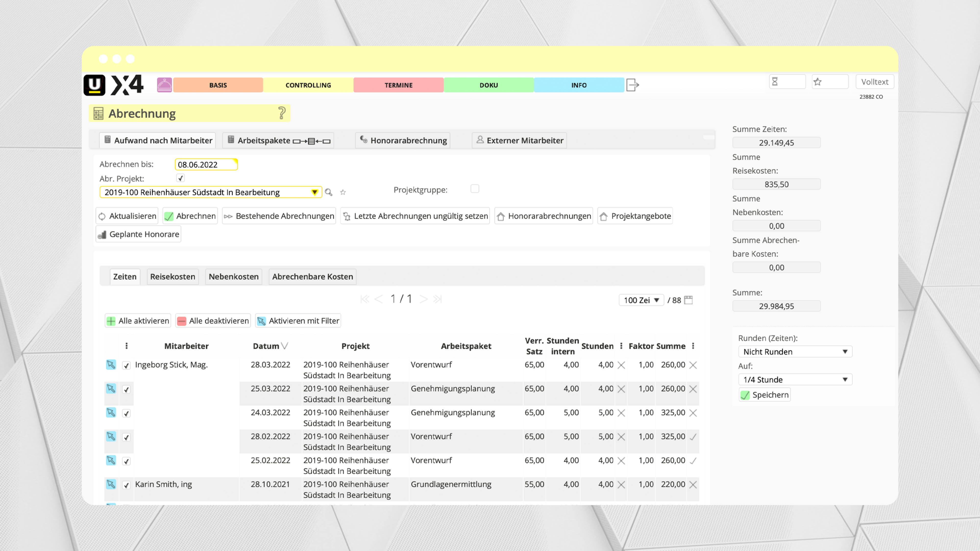Go to the last page arrow
This screenshot has width=980, height=551.
[x=438, y=299]
